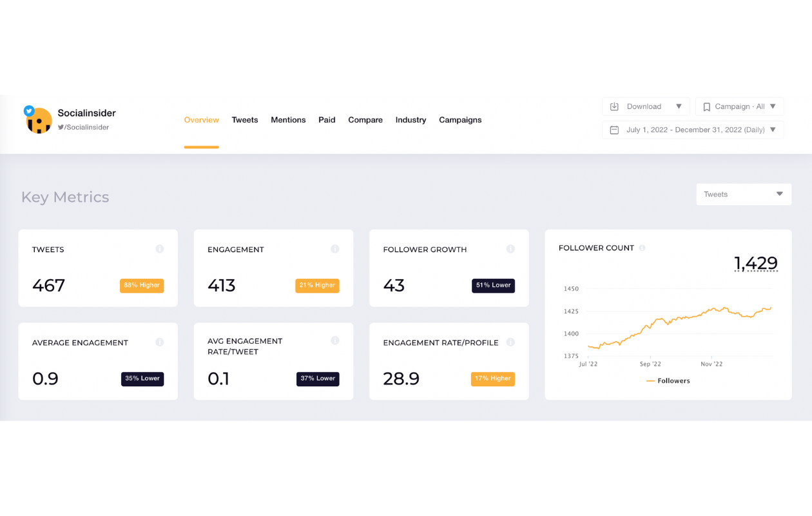The height and width of the screenshot is (516, 812).
Task: Click the 37% Lower badge
Action: tap(318, 379)
